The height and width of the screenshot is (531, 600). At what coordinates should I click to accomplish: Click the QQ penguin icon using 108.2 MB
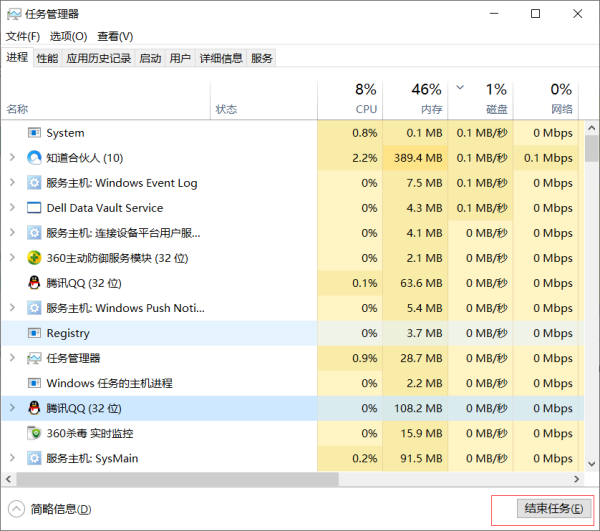34,408
